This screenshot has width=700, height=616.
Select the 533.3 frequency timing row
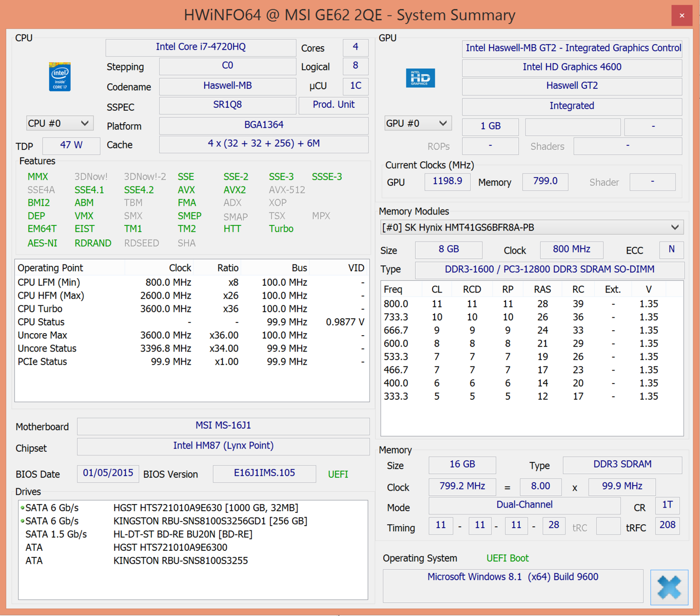tap(532, 357)
